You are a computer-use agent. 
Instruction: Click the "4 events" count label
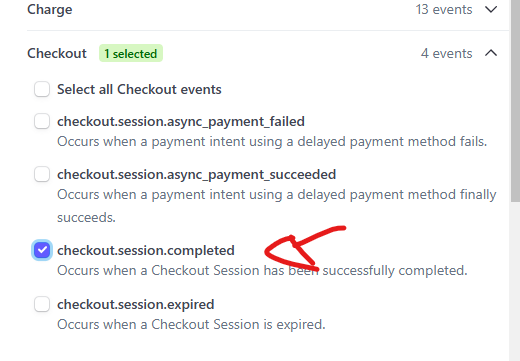[446, 53]
